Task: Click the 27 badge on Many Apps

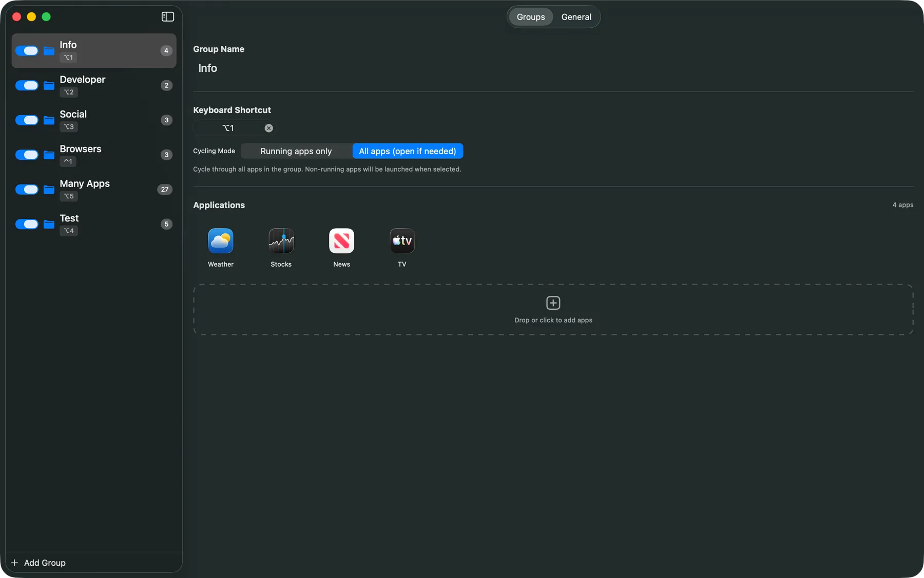Action: 165,190
